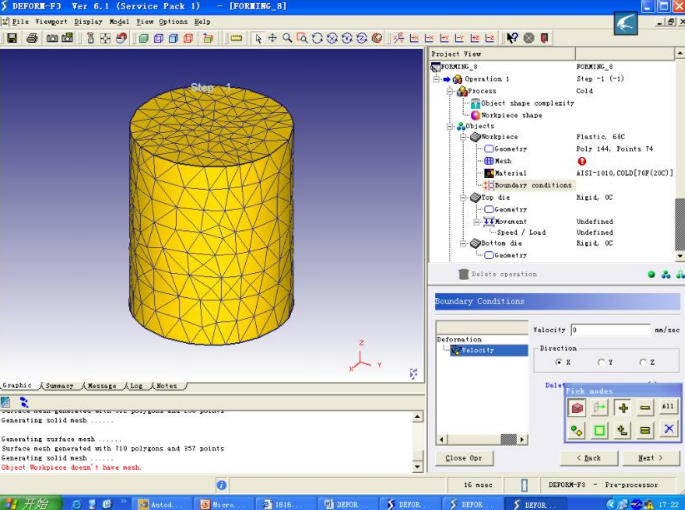
Task: Collapse the Operation 1 tree node
Action: 436,79
